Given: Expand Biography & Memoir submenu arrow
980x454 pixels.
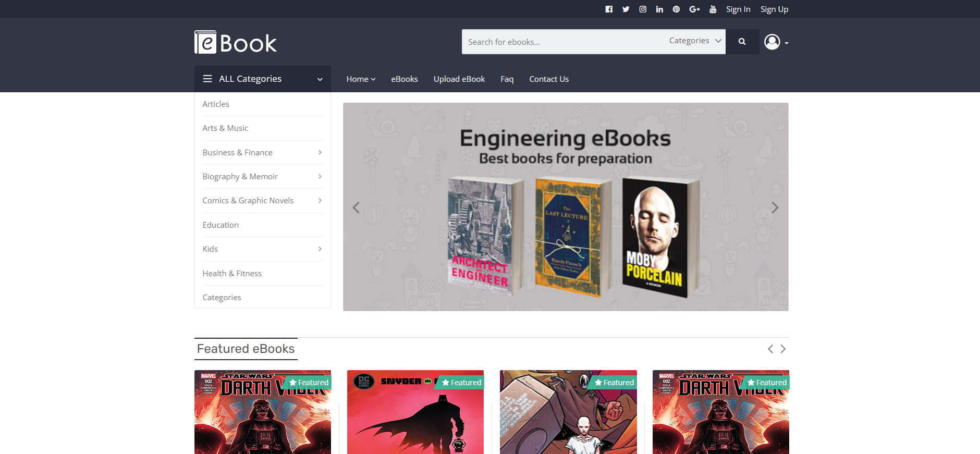Looking at the screenshot, I should click(x=320, y=177).
